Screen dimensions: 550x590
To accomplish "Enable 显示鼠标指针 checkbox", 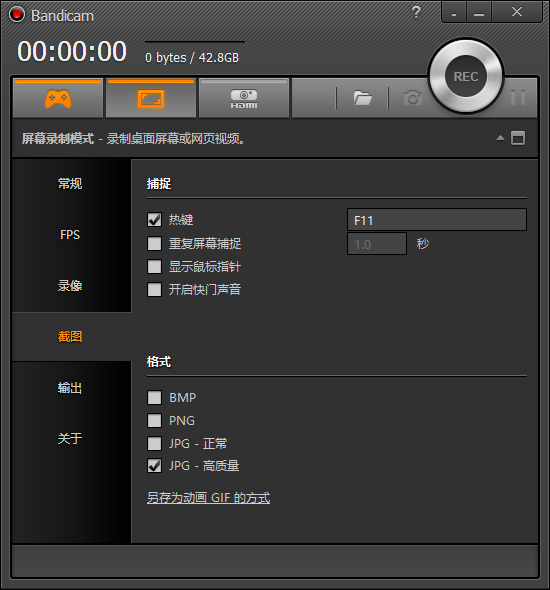I will pos(154,267).
